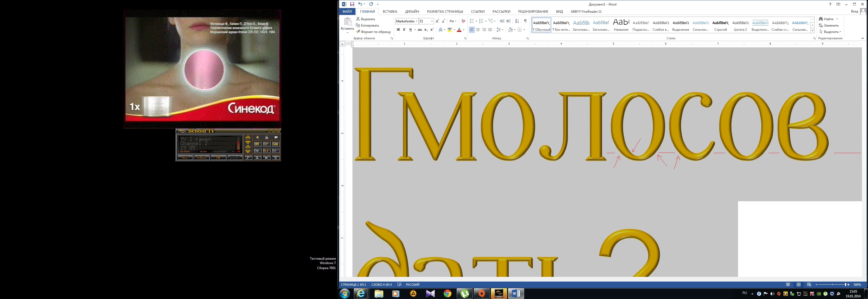Take a snapshot in Behold TV
Viewport: 868px width, 299px height.
click(x=257, y=144)
